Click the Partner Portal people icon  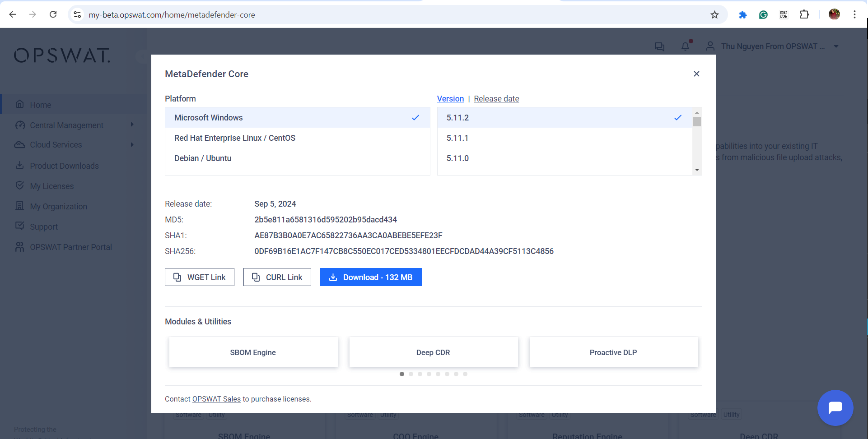coord(19,247)
